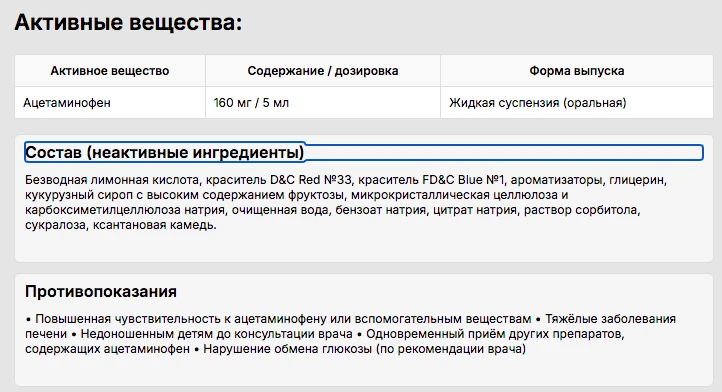Click the paragraph starting 'Безводная лимонная кислота'
Image resolution: width=722 pixels, height=392 pixels.
click(346, 202)
